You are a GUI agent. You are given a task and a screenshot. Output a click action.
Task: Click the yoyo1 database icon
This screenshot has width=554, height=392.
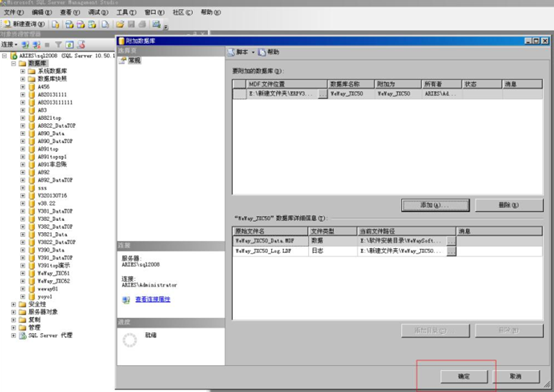pyautogui.click(x=32, y=297)
